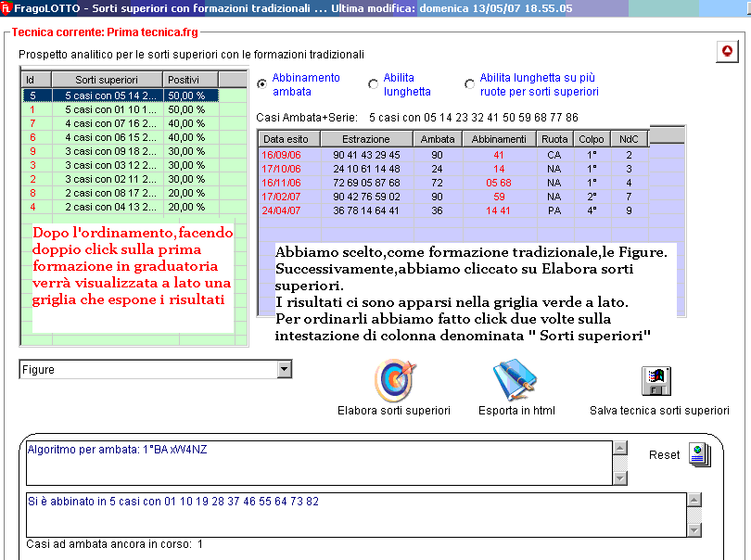Select the 17/10/06 result row

(x=417, y=169)
